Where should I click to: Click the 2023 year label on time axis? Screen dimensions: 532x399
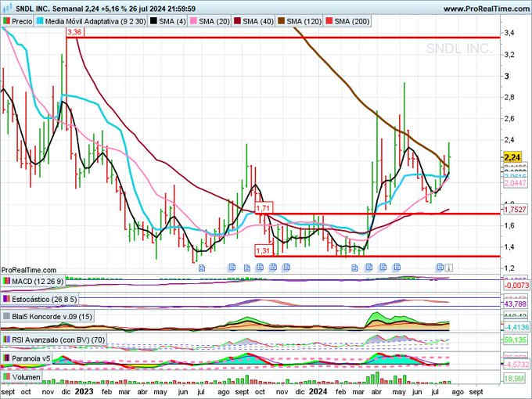(84, 391)
